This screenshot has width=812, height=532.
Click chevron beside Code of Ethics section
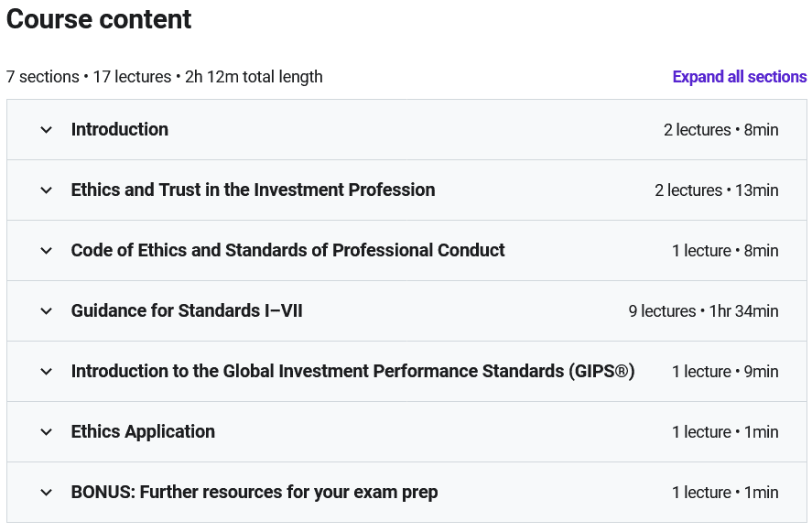47,251
